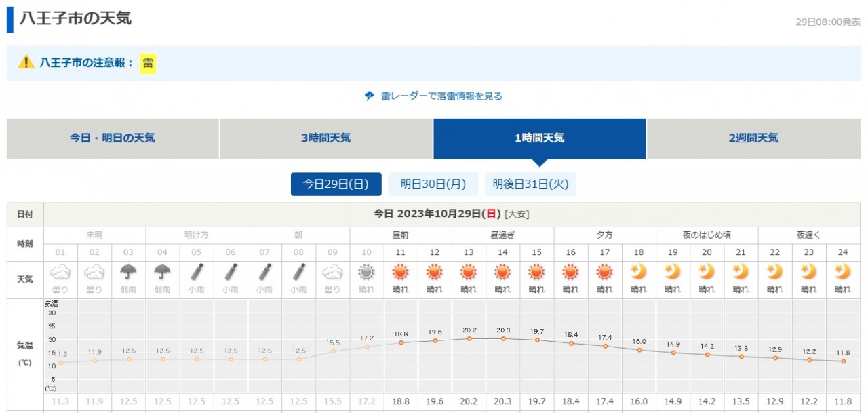Click the closed umbrella icon at hour 05
868x413 pixels.
pos(197,272)
